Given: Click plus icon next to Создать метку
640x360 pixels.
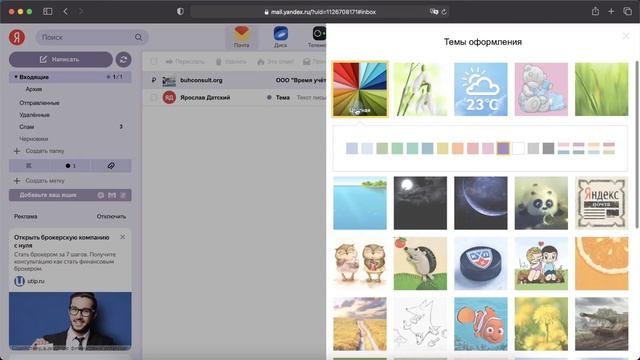Looking at the screenshot, I should [x=17, y=180].
